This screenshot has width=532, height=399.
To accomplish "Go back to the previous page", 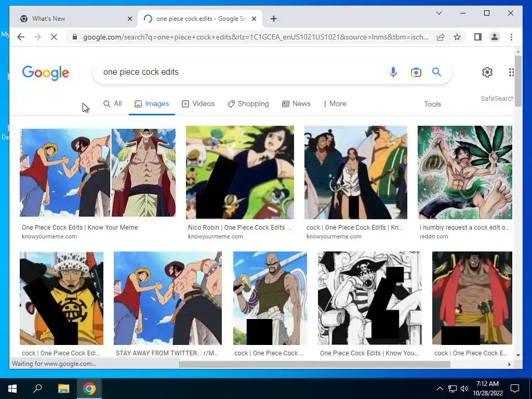I will click(x=21, y=37).
